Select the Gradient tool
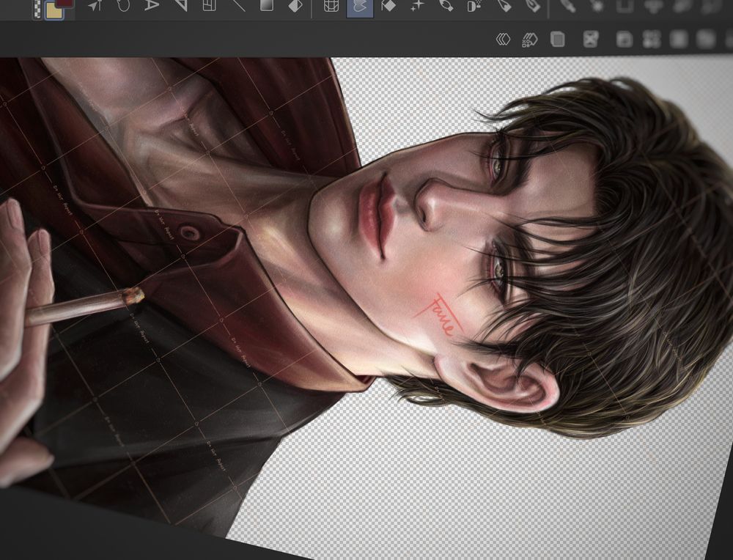733x560 pixels. coord(267,5)
